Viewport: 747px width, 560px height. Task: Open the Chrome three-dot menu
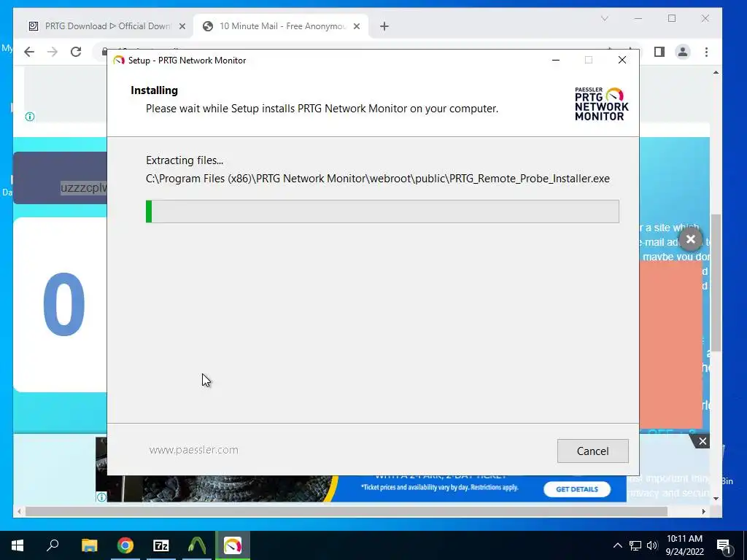706,52
